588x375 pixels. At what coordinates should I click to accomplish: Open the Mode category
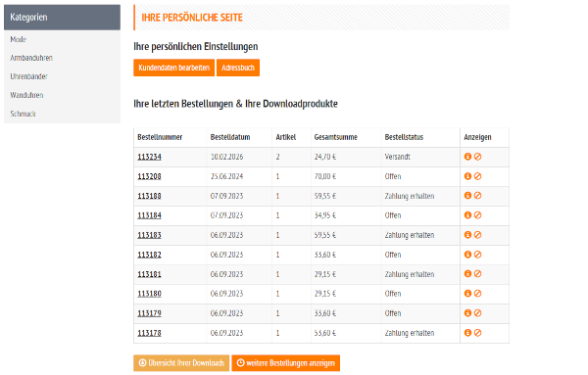[19, 39]
